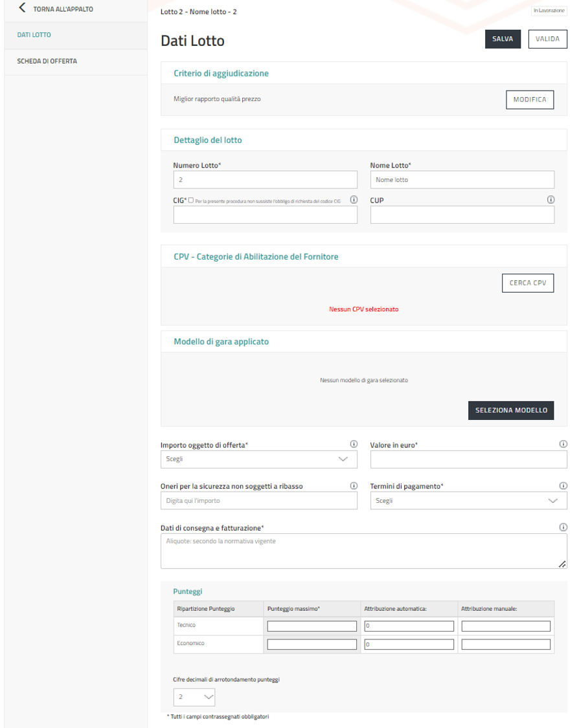
Task: Expand the Termini di pagamento dropdown
Action: (468, 501)
